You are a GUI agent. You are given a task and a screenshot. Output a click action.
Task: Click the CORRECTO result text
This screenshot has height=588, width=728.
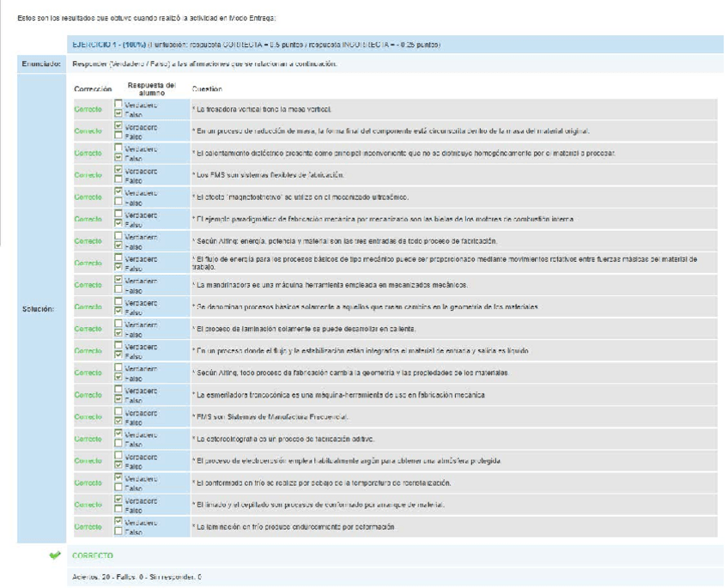[x=93, y=555]
